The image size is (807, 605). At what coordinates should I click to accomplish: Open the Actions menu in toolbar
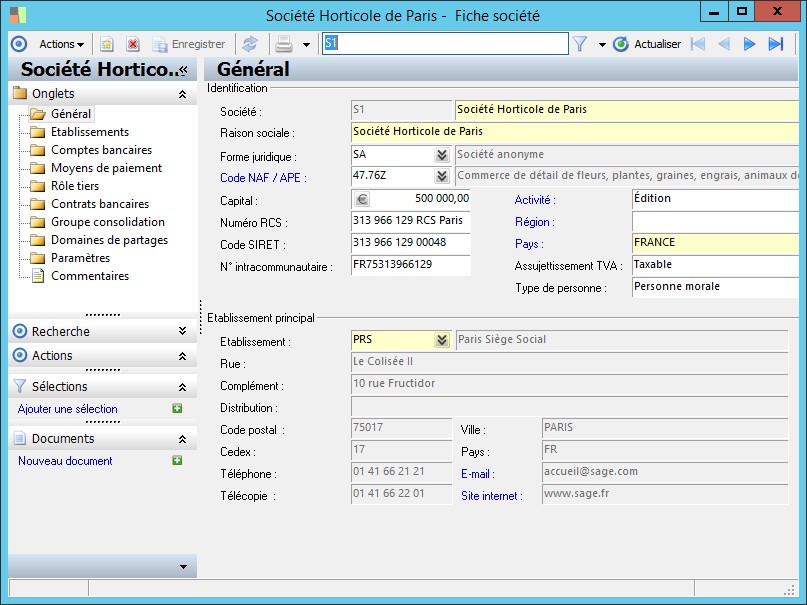[x=61, y=44]
